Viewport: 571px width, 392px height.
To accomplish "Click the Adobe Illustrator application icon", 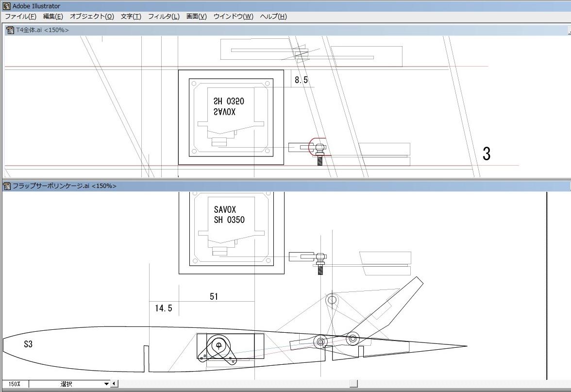I will pos(6,6).
